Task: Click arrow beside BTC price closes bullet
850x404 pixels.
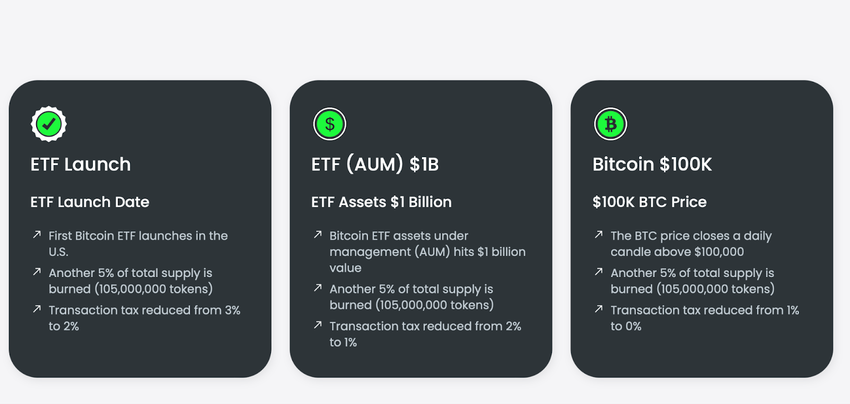Action: (x=598, y=235)
